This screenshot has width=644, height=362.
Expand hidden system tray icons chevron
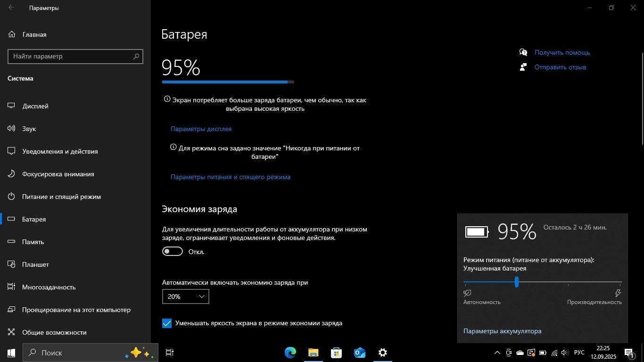(497, 353)
